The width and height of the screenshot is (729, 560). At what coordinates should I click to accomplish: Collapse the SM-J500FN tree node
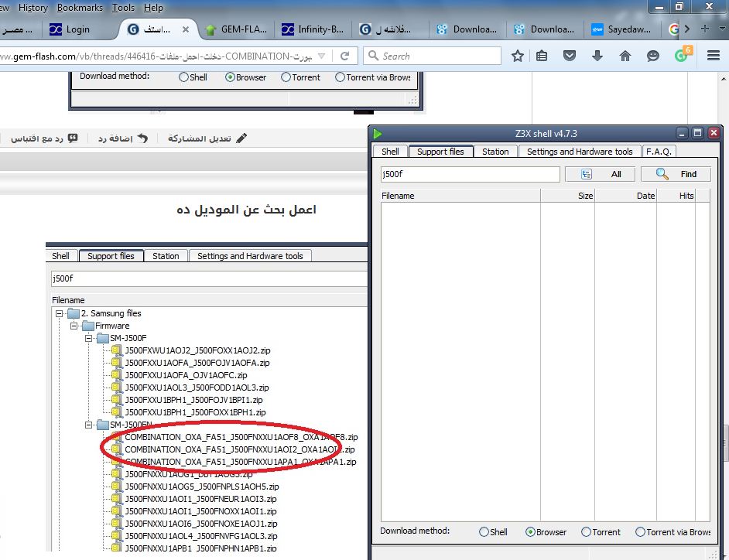click(88, 425)
